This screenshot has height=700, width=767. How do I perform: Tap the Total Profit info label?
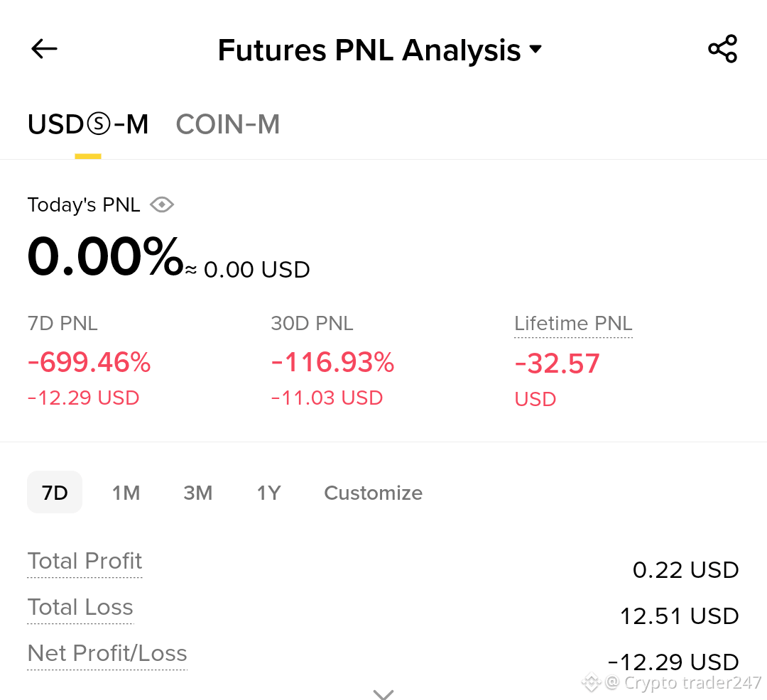(85, 562)
